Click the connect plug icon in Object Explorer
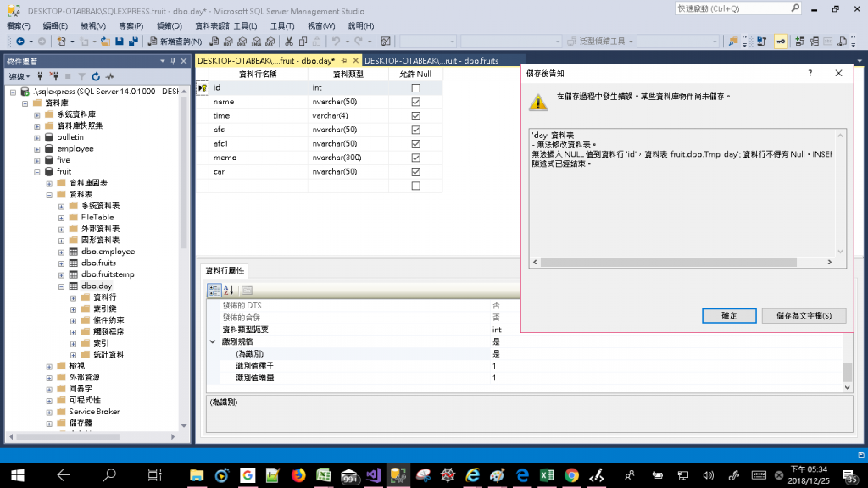This screenshot has width=868, height=488. click(x=40, y=76)
